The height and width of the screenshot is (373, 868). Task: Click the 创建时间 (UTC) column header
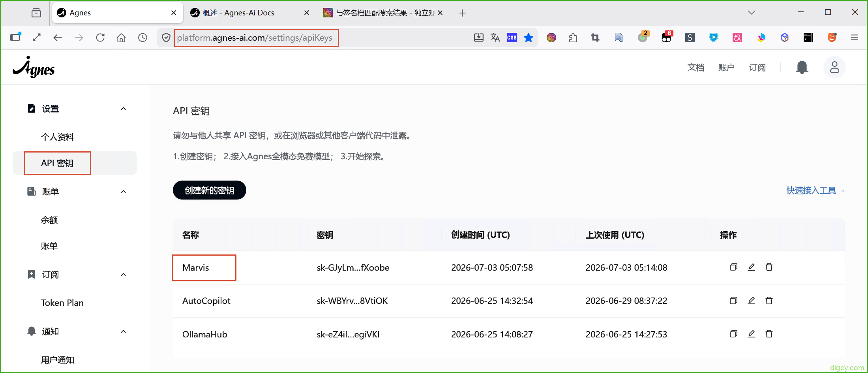[480, 235]
